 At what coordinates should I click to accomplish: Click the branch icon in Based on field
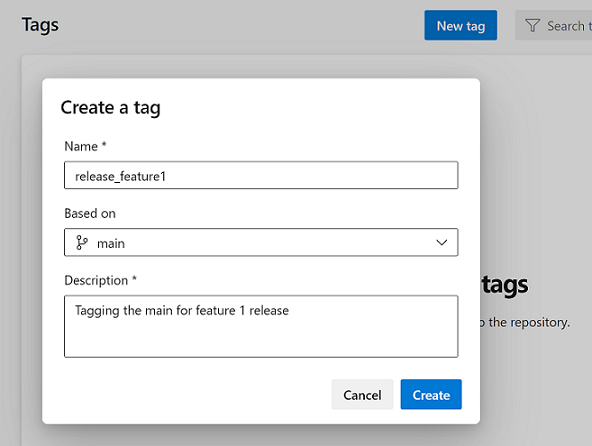[82, 242]
